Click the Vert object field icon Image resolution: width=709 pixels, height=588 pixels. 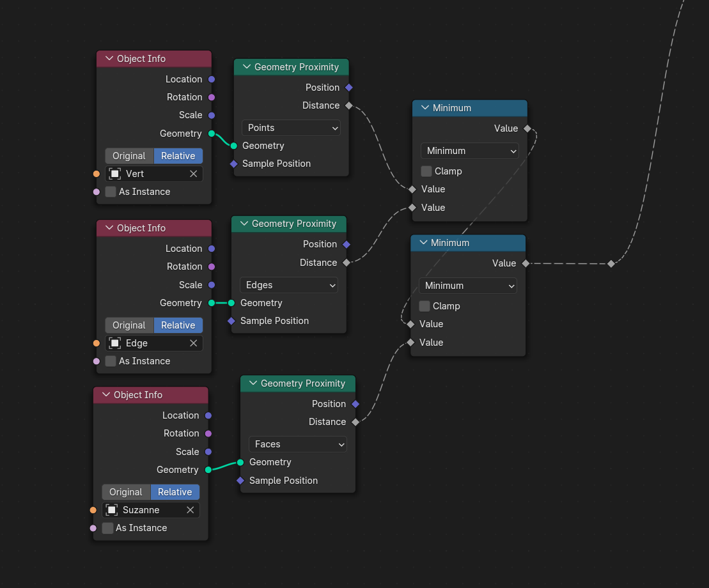click(115, 174)
